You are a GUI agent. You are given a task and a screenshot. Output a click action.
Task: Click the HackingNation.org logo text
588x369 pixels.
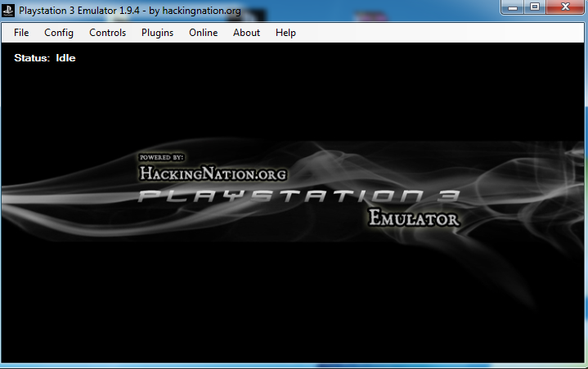[213, 173]
